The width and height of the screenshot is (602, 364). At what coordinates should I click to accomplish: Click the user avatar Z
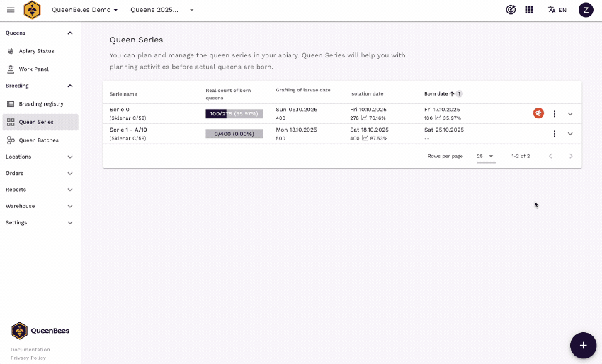pos(586,10)
